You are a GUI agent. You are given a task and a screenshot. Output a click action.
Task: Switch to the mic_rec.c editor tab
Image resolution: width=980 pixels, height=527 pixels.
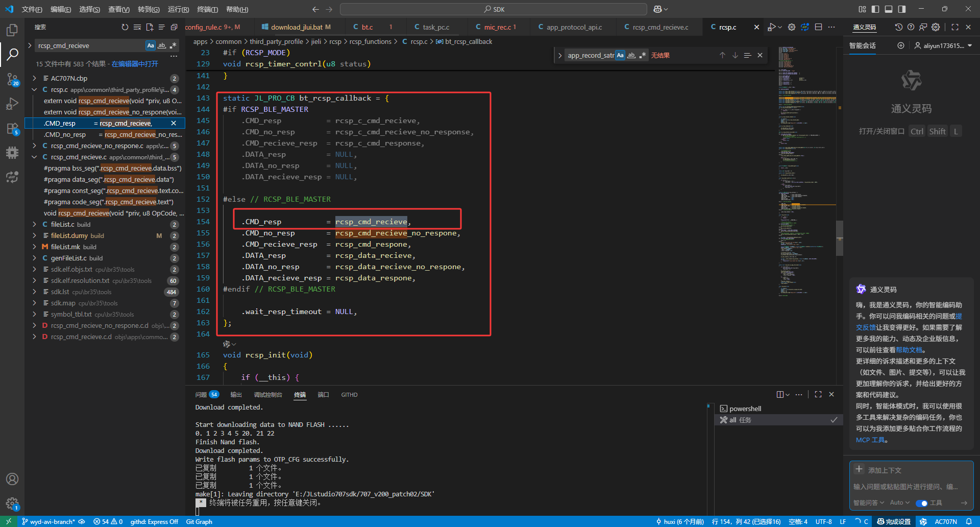[500, 27]
